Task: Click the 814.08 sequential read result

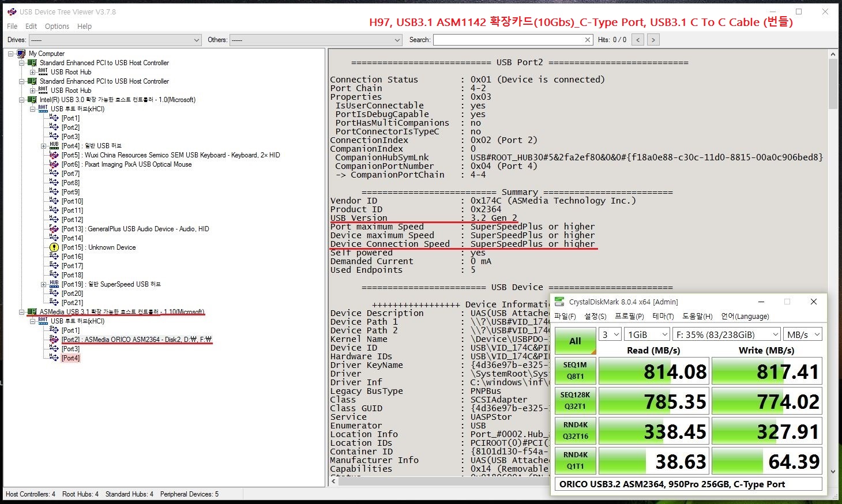Action: click(x=653, y=371)
